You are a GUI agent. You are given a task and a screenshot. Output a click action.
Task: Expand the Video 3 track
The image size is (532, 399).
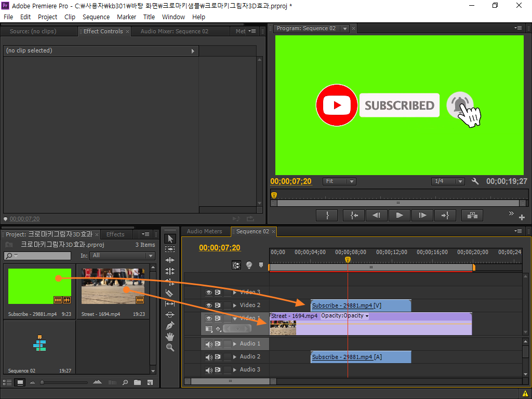coord(235,292)
